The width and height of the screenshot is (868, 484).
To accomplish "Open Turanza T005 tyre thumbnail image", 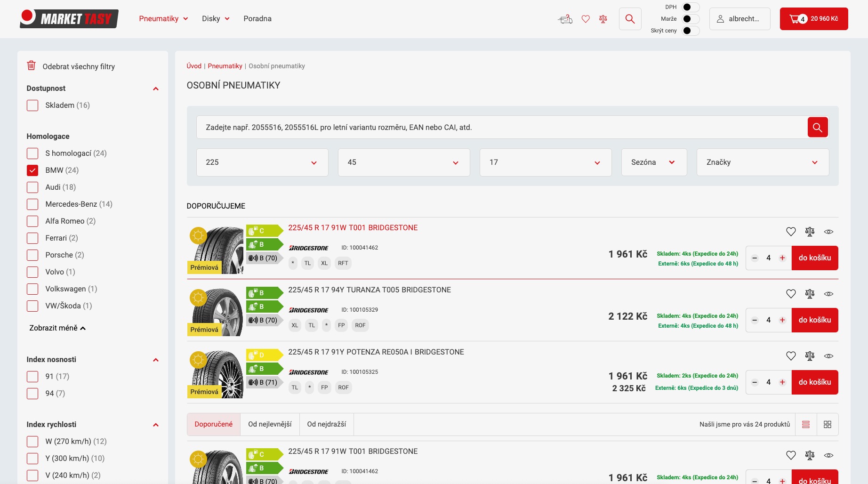I will tap(217, 312).
